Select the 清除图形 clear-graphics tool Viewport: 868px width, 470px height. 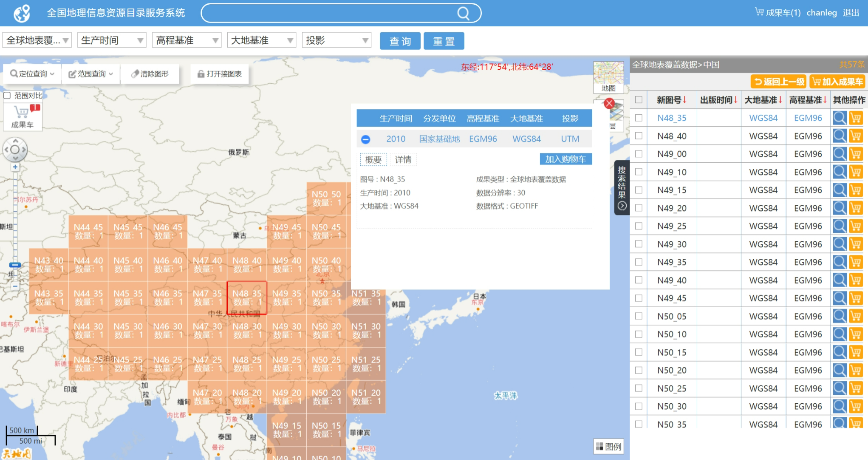(x=150, y=73)
